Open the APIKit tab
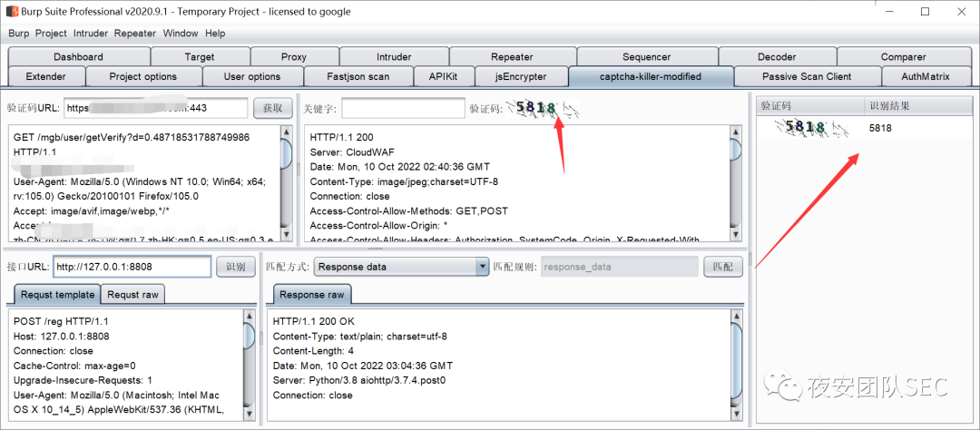Viewport: 980px width, 430px height. pyautogui.click(x=443, y=76)
